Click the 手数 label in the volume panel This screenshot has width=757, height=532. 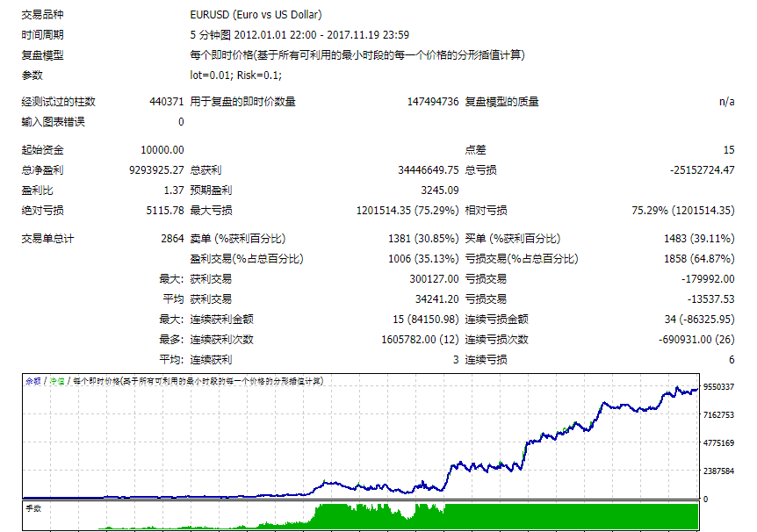click(x=33, y=508)
